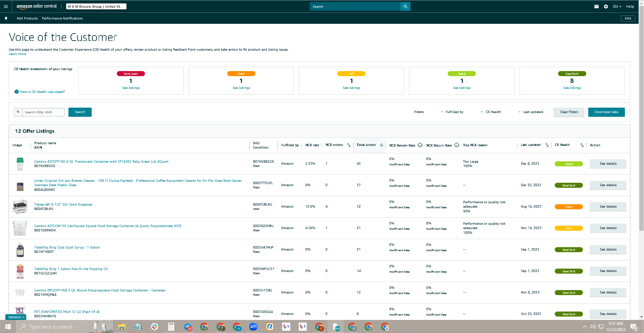The width and height of the screenshot is (644, 333).
Task: Open the M & M Encore Group account switcher
Action: [96, 6]
